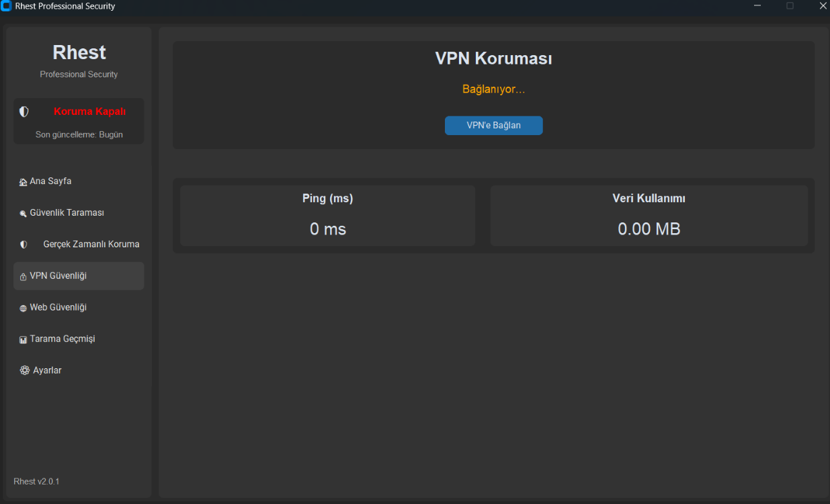The image size is (830, 504).
Task: Click the Professional Security subtitle in sidebar
Action: [79, 75]
